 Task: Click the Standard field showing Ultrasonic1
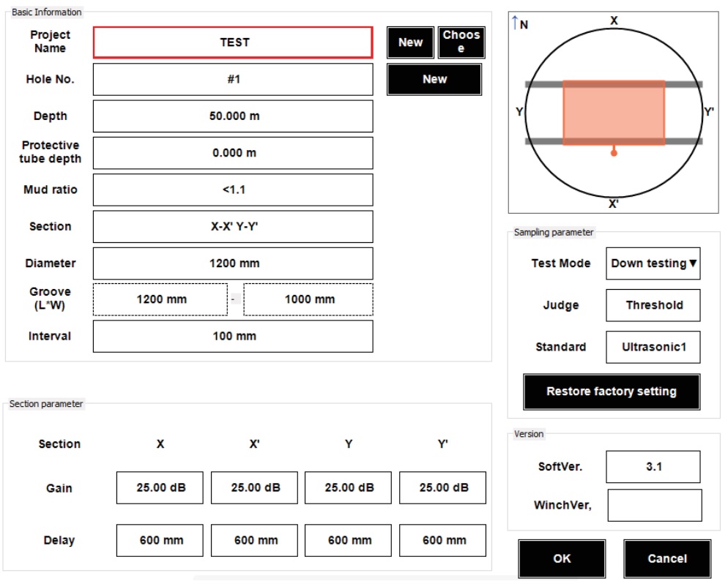tap(655, 348)
